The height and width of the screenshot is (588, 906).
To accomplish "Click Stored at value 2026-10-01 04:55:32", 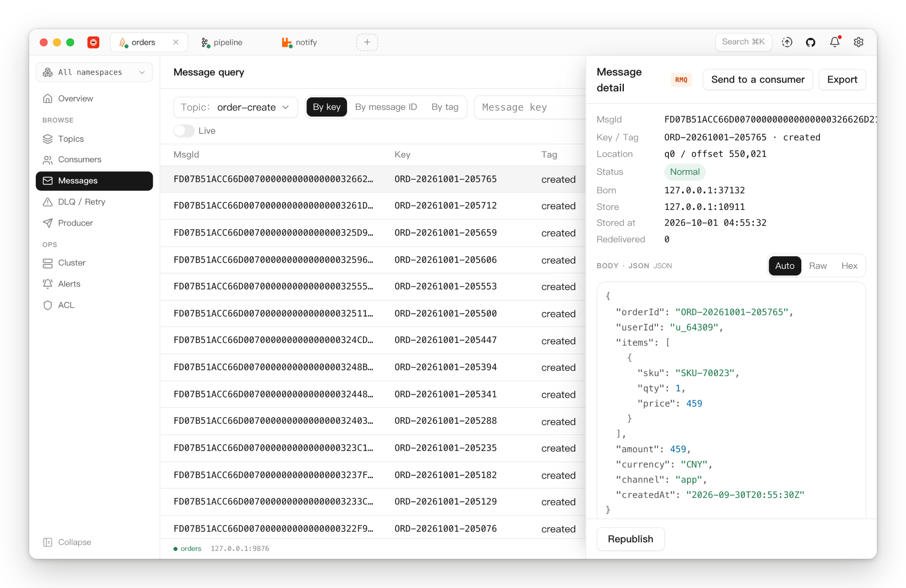I will 715,223.
